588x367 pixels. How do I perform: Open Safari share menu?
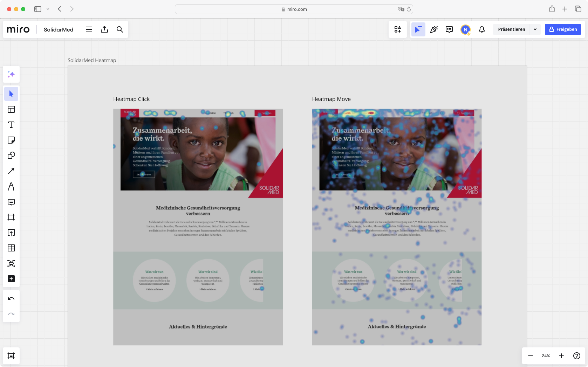point(552,9)
